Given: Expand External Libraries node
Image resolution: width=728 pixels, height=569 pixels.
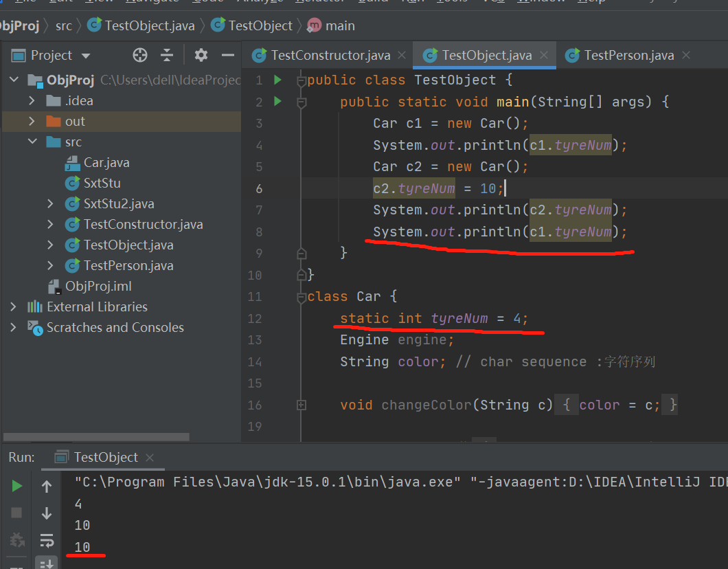Looking at the screenshot, I should (x=13, y=306).
